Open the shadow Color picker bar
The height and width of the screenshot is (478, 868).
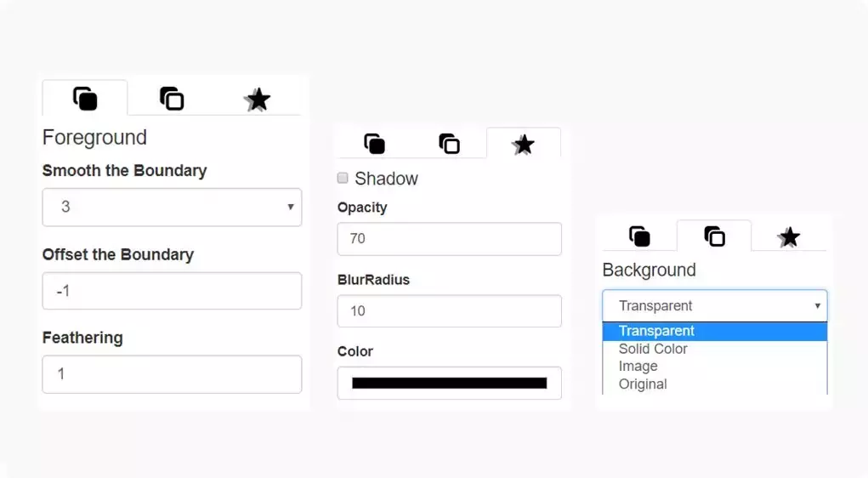point(450,384)
